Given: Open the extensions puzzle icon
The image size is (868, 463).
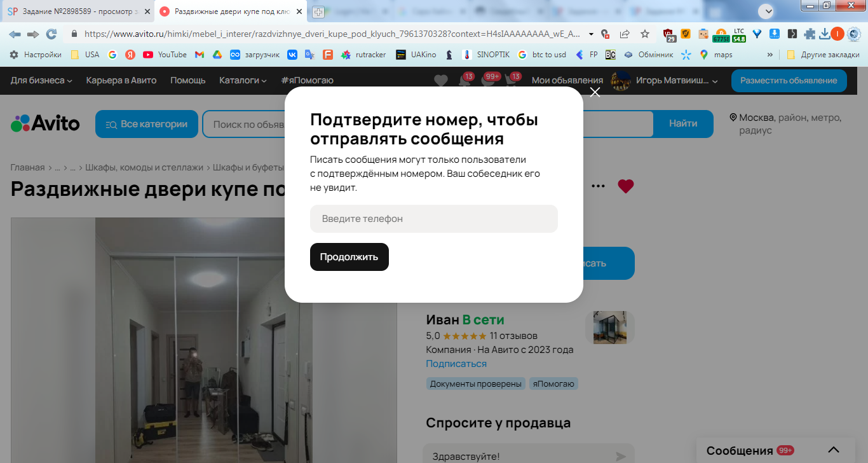Looking at the screenshot, I should (809, 34).
